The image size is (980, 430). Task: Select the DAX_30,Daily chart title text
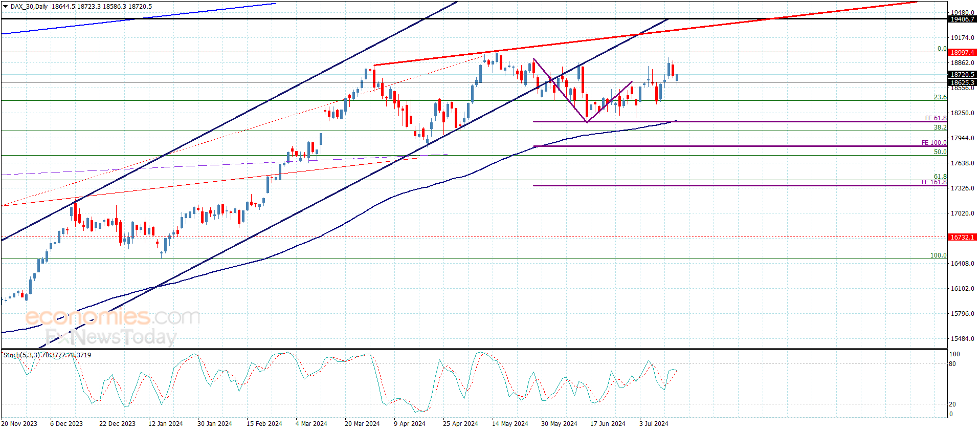point(29,7)
